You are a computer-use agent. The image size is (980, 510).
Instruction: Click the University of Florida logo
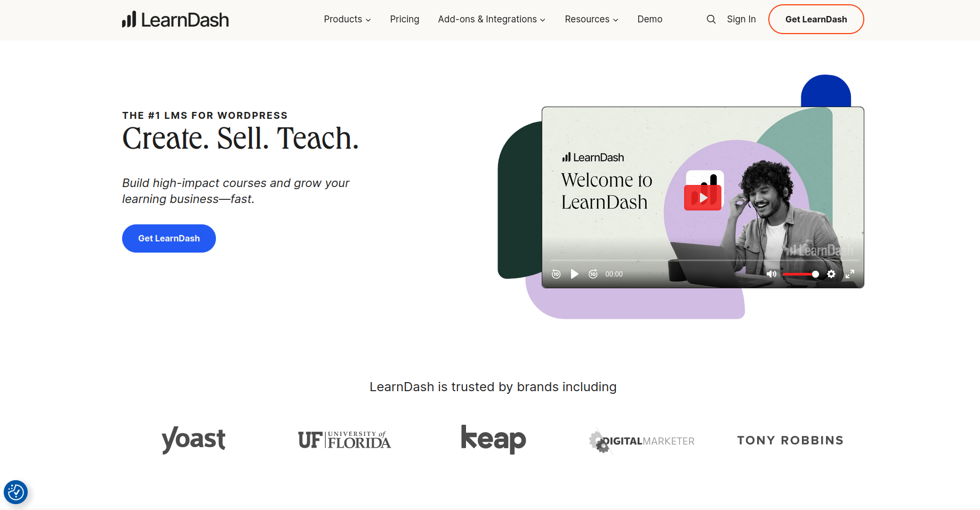pos(344,440)
